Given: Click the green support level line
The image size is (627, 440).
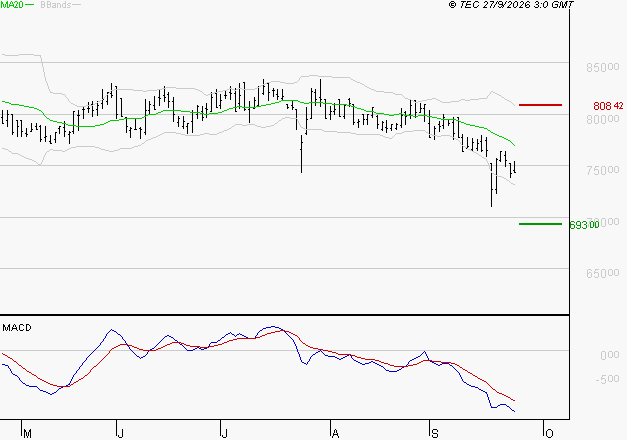Looking at the screenshot, I should 540,224.
